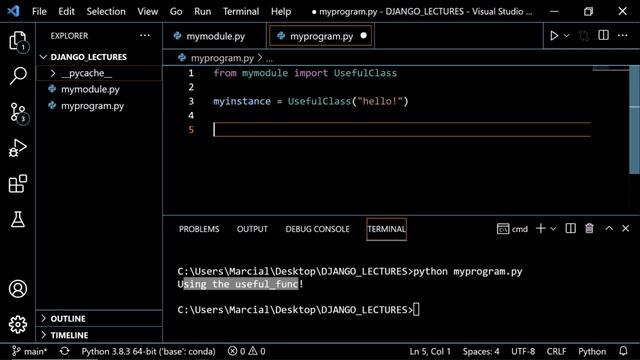The width and height of the screenshot is (640, 360).
Task: Open the Explorer view in activity bar
Action: 18,41
